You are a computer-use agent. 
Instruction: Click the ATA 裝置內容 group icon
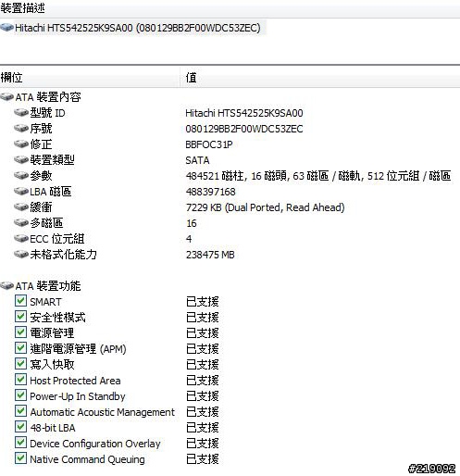[x=6, y=97]
